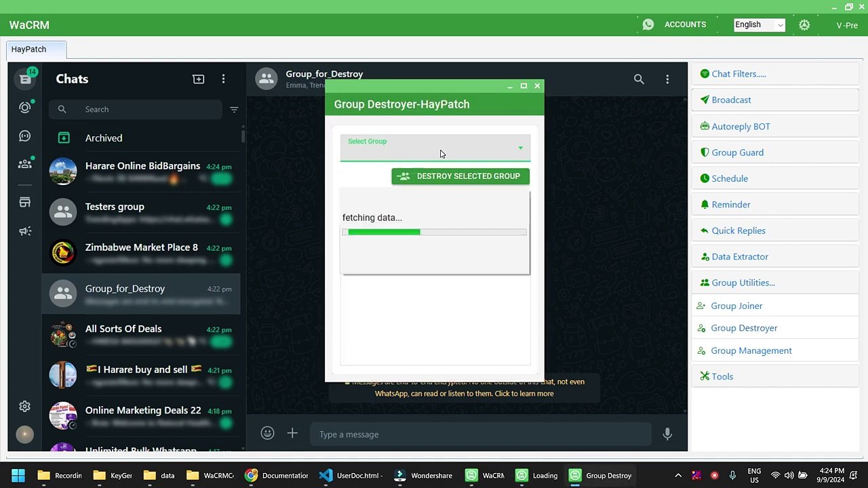Image resolution: width=868 pixels, height=488 pixels.
Task: Open Group_for_Destroy chat in list
Action: point(141,294)
